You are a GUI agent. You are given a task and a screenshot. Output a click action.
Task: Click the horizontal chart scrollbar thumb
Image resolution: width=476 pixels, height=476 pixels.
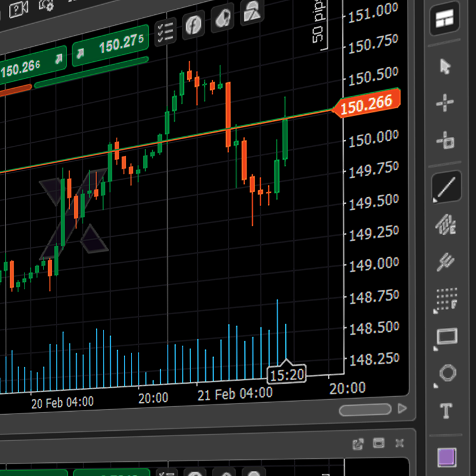click(x=364, y=410)
